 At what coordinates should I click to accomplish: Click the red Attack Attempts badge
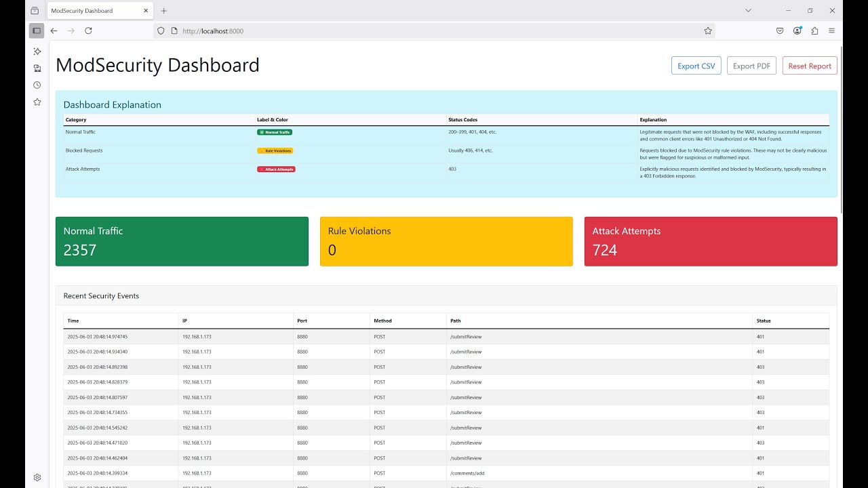276,169
